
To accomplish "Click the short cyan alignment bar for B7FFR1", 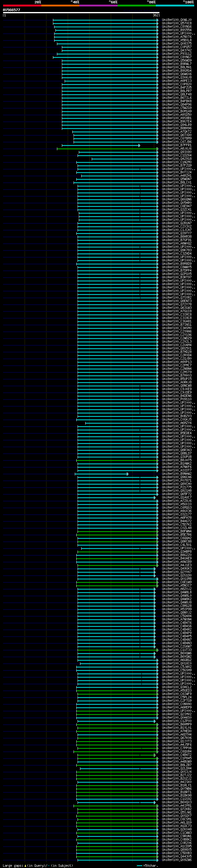I will [101, 146].
